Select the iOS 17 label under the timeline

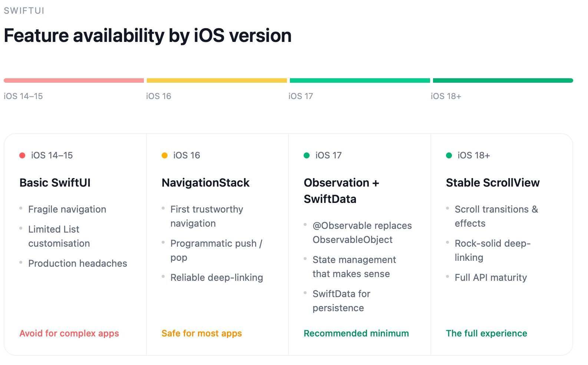click(x=301, y=96)
